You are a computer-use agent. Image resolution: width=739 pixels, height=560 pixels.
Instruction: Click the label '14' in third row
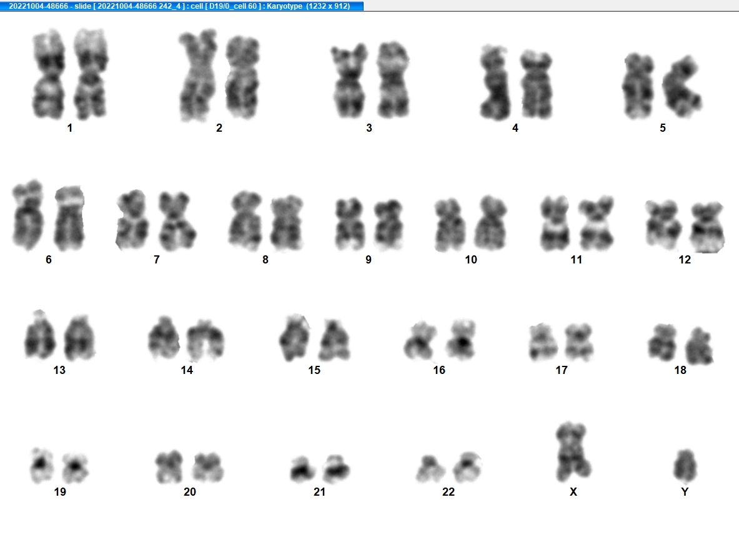(x=187, y=370)
